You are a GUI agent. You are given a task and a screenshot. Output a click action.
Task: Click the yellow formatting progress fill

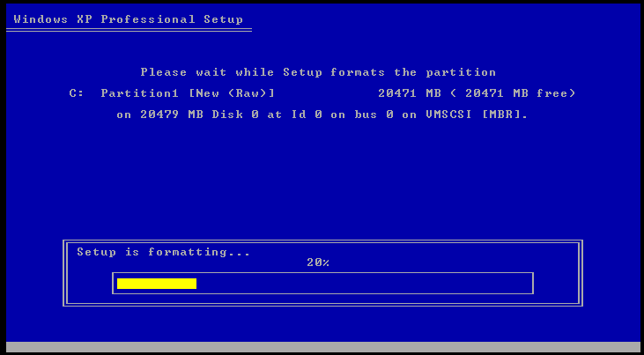(157, 284)
